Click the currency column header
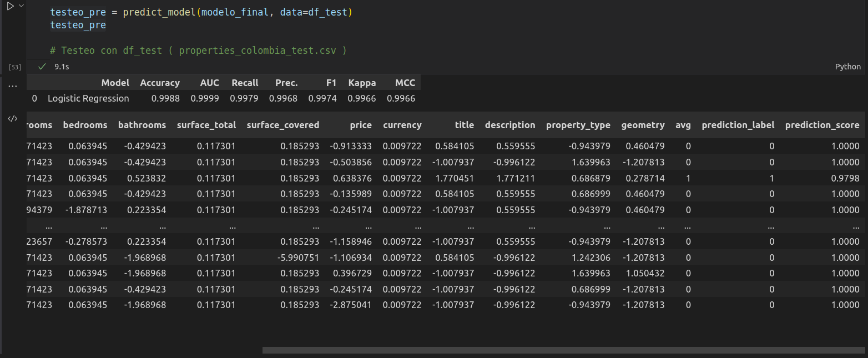The height and width of the screenshot is (358, 868). tap(402, 125)
